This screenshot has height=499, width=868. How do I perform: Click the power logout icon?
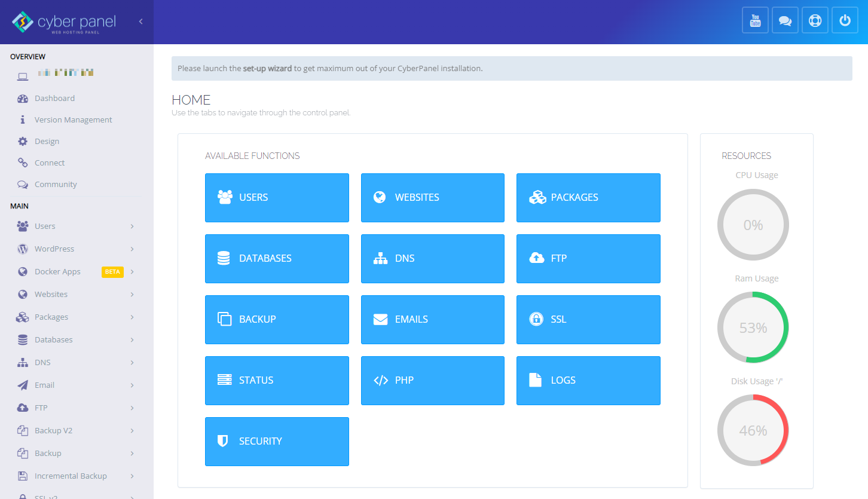(x=845, y=20)
